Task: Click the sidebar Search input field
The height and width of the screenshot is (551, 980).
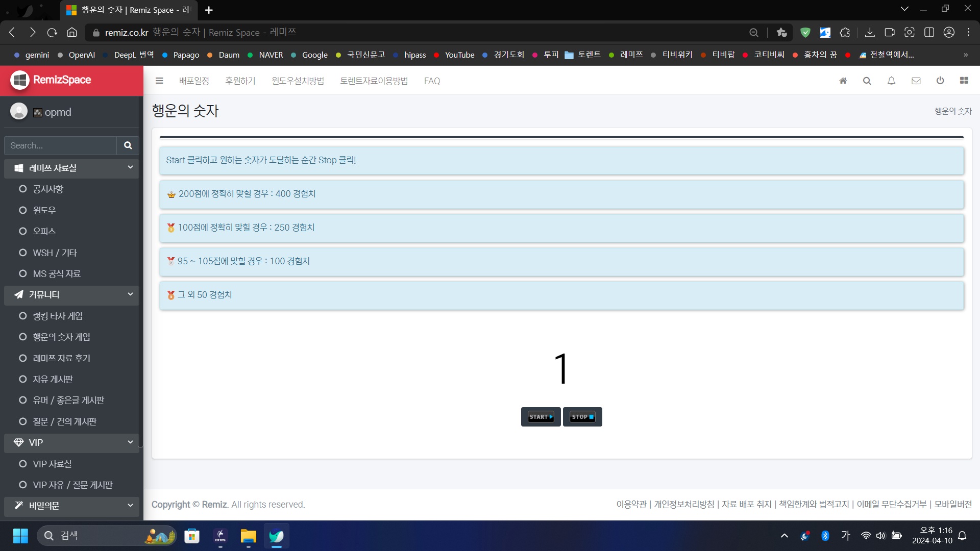Action: pos(60,145)
